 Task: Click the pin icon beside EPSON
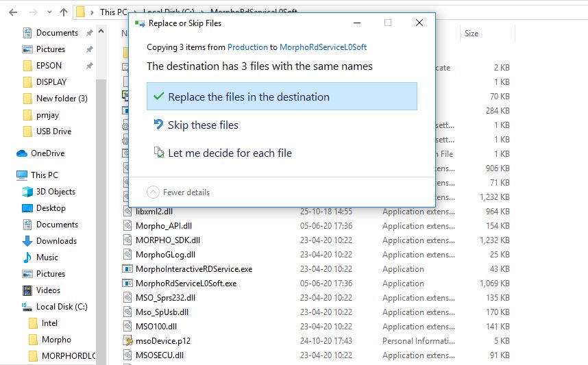point(89,66)
